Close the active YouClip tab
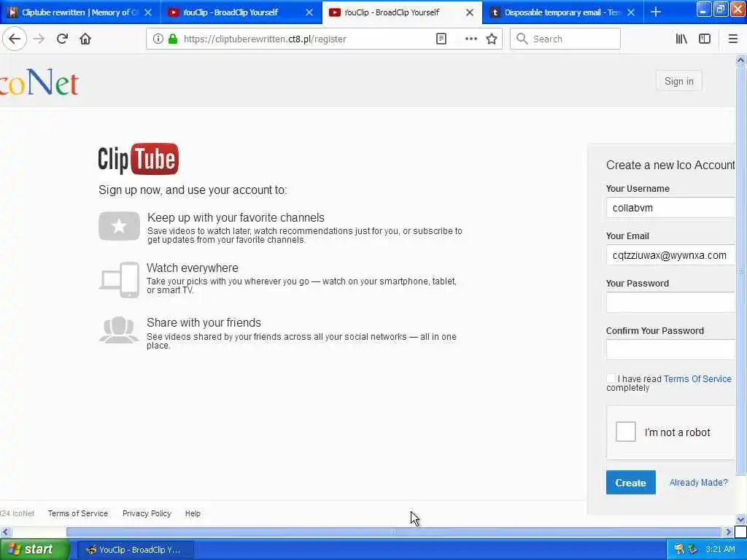 tap(470, 12)
